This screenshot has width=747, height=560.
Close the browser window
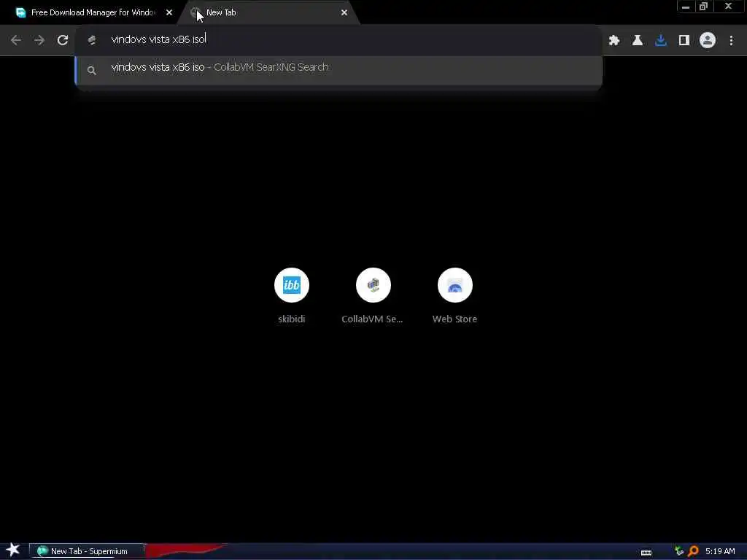728,7
